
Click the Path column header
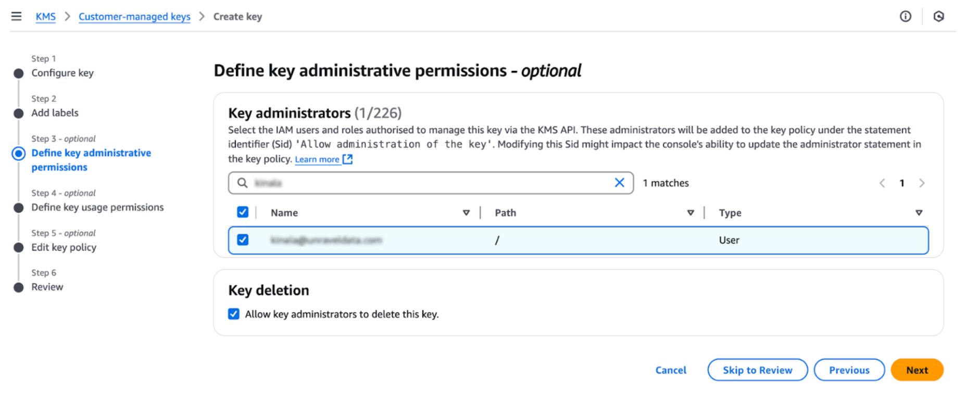[505, 213]
